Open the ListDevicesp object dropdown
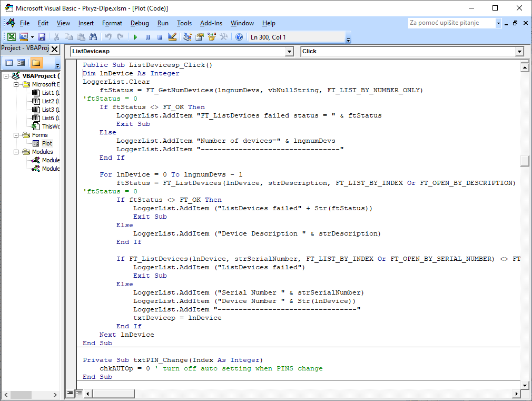Viewport: 532px width, 401px height. pos(289,52)
